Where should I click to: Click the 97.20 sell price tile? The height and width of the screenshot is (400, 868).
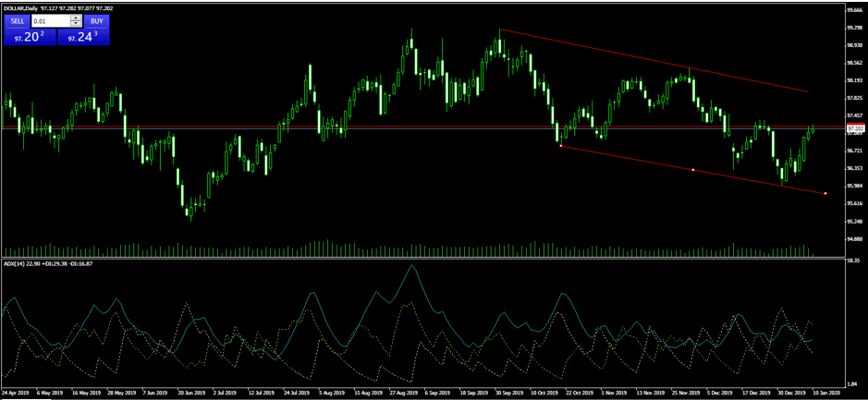point(29,37)
